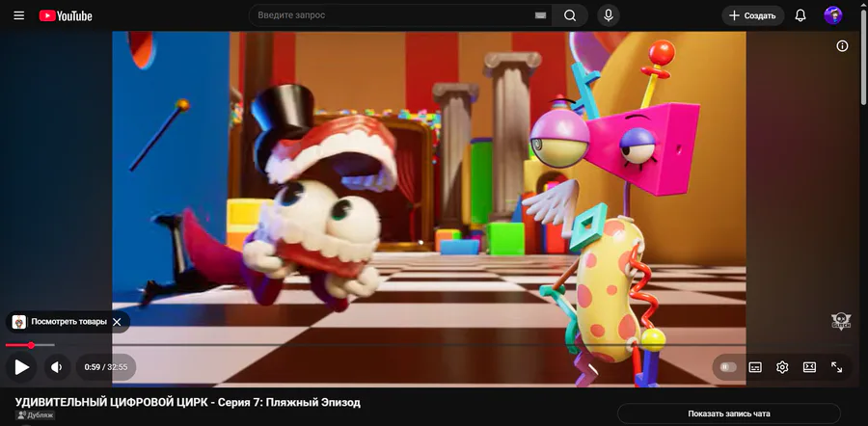Toggle subtitles button
Viewport: 868px width, 426px height.
(755, 367)
